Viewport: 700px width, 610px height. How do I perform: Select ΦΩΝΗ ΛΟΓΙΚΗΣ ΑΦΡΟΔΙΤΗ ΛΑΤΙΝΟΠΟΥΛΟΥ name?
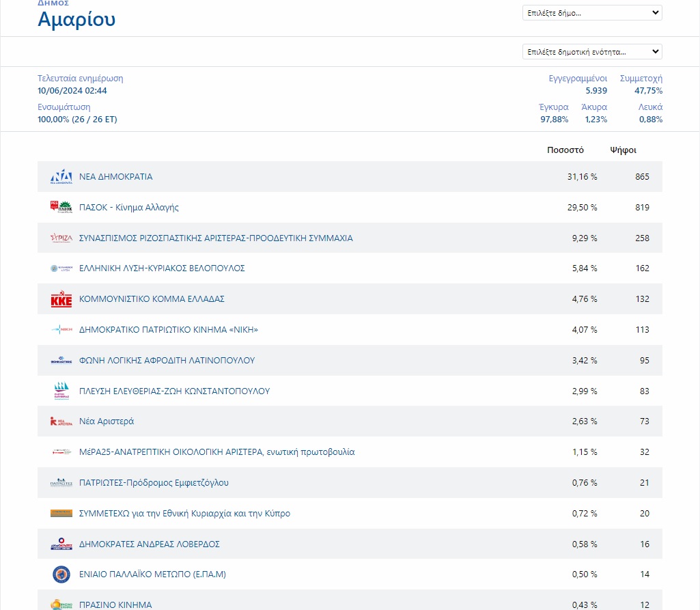coord(167,361)
